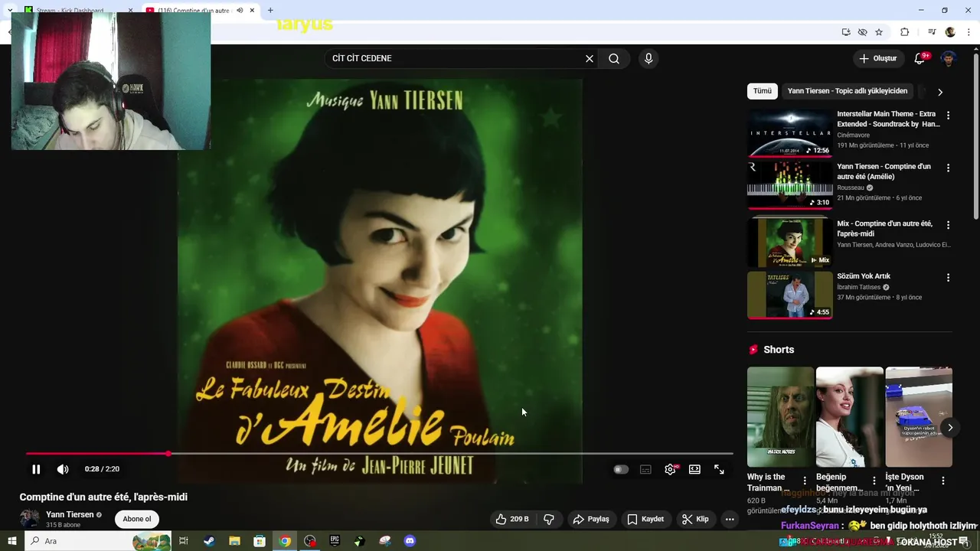Toggle the autoplay switch in the player
This screenshot has height=551, width=980.
621,469
